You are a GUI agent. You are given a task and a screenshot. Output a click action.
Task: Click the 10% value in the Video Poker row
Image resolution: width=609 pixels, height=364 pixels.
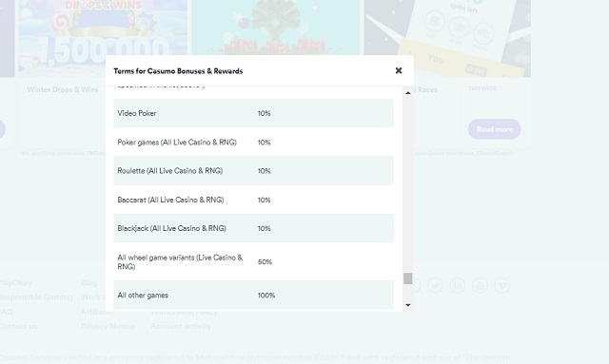(x=265, y=113)
